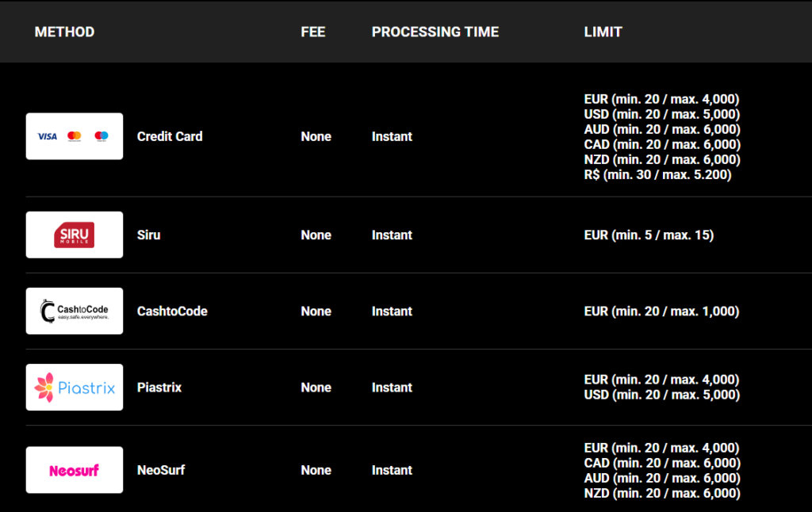Click the R$ limit line for Credit Card
This screenshot has height=512, width=812.
tap(657, 174)
